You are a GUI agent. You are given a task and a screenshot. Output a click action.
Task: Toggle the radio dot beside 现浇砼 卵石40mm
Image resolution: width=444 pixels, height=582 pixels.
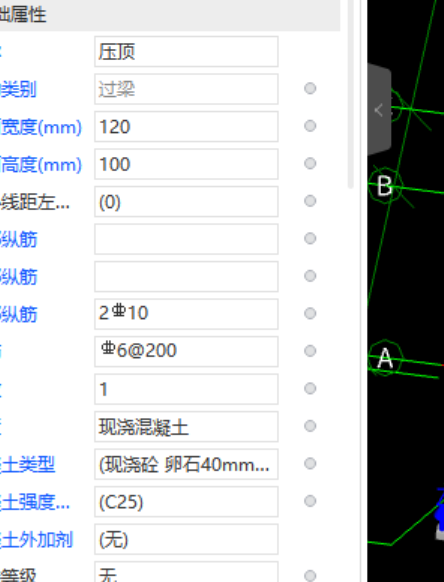pyautogui.click(x=310, y=463)
